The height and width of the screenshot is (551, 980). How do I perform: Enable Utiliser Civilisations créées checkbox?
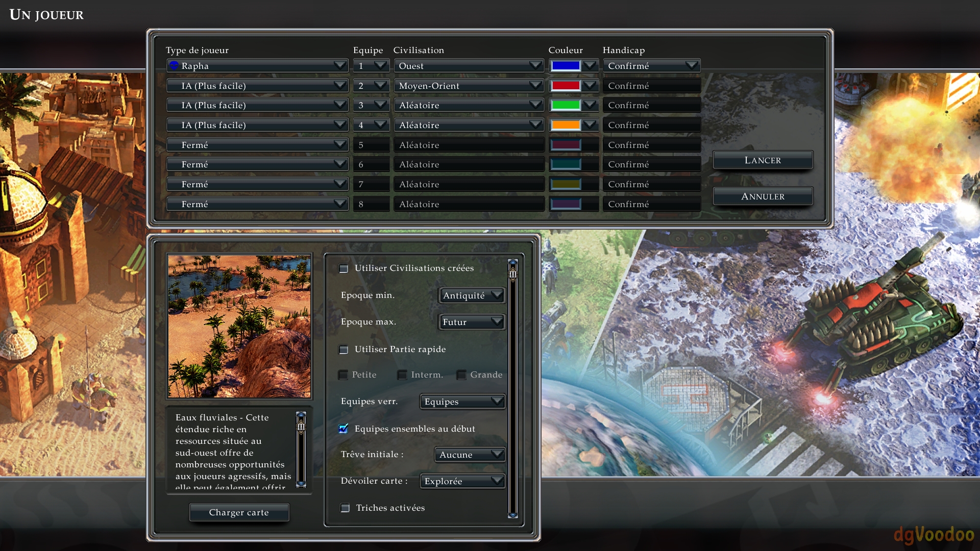344,268
